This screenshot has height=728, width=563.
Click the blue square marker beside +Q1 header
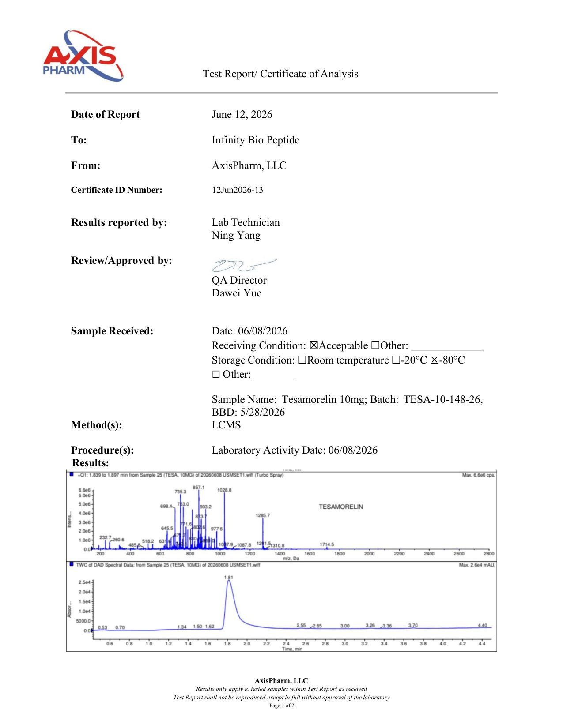coord(72,474)
